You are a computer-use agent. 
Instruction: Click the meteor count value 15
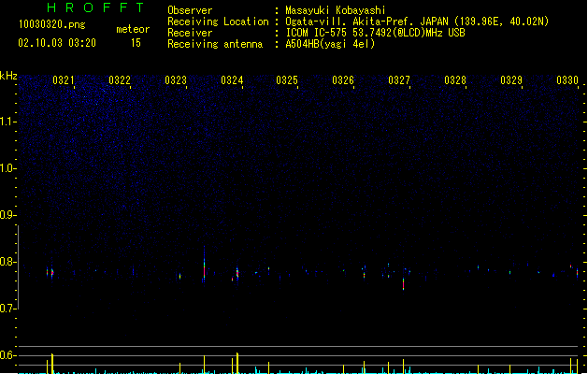[x=136, y=43]
